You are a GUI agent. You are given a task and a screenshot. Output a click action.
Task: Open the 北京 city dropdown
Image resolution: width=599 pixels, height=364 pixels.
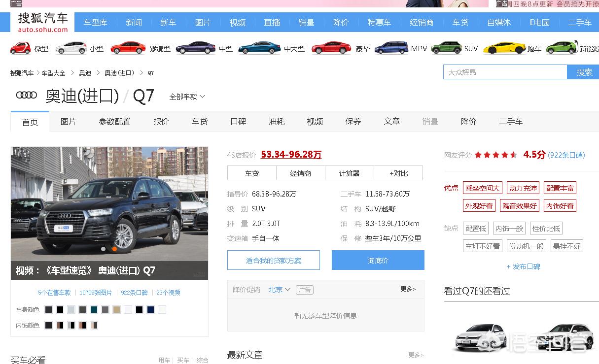279,290
